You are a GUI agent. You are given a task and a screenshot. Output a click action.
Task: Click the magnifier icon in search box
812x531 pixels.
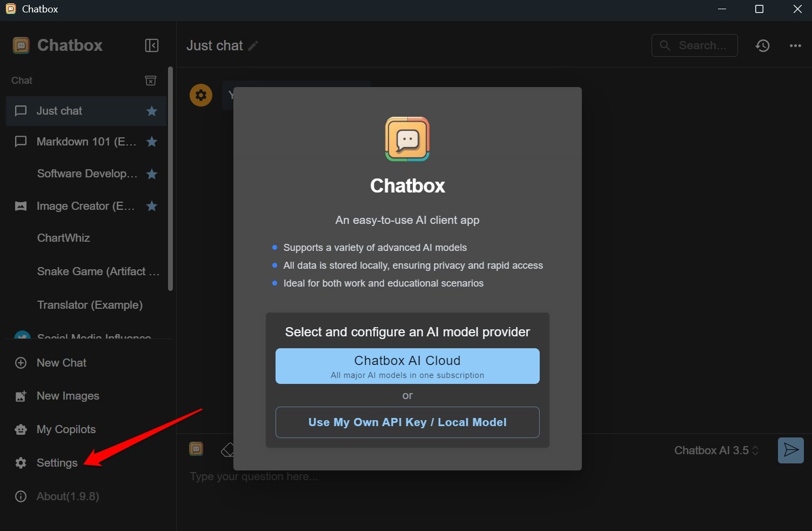(x=665, y=45)
